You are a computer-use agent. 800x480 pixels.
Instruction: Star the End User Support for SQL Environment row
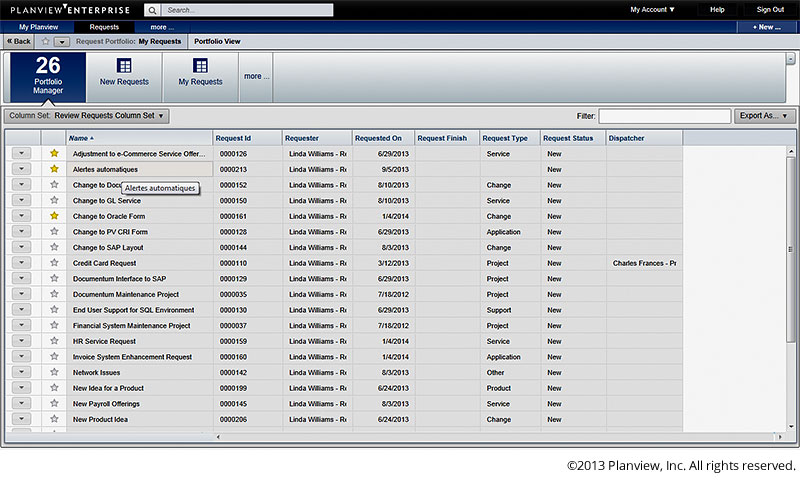coord(54,310)
